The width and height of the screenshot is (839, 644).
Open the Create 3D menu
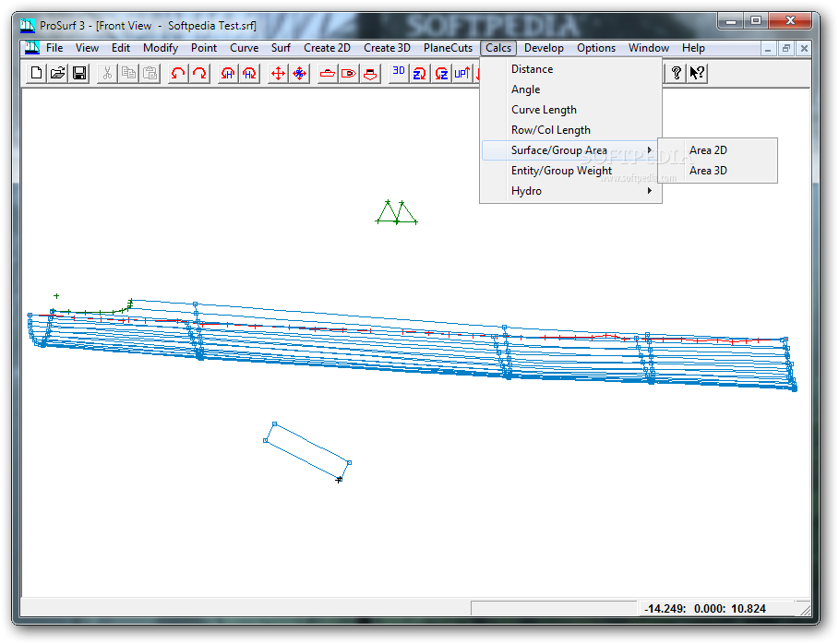point(387,48)
